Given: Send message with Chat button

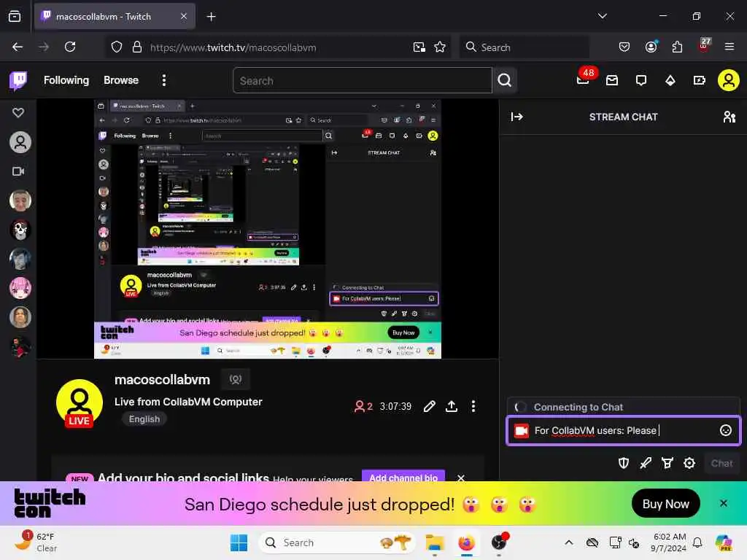Looking at the screenshot, I should point(721,463).
